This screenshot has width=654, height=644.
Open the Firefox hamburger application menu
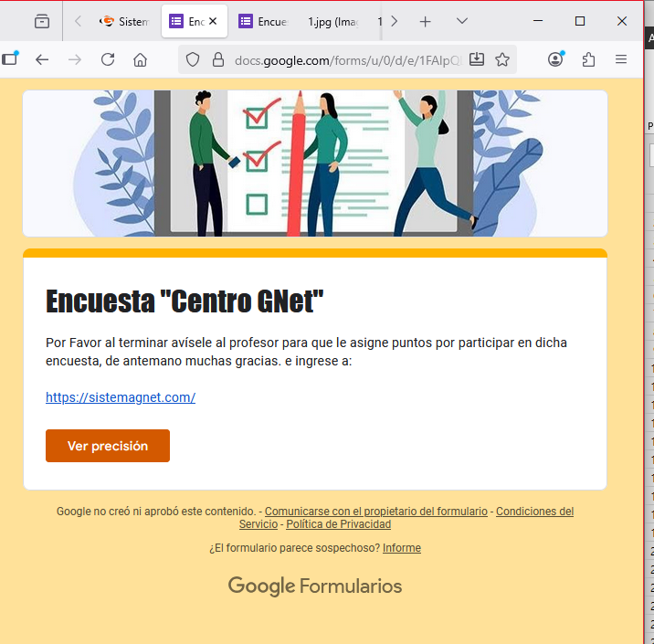(621, 59)
